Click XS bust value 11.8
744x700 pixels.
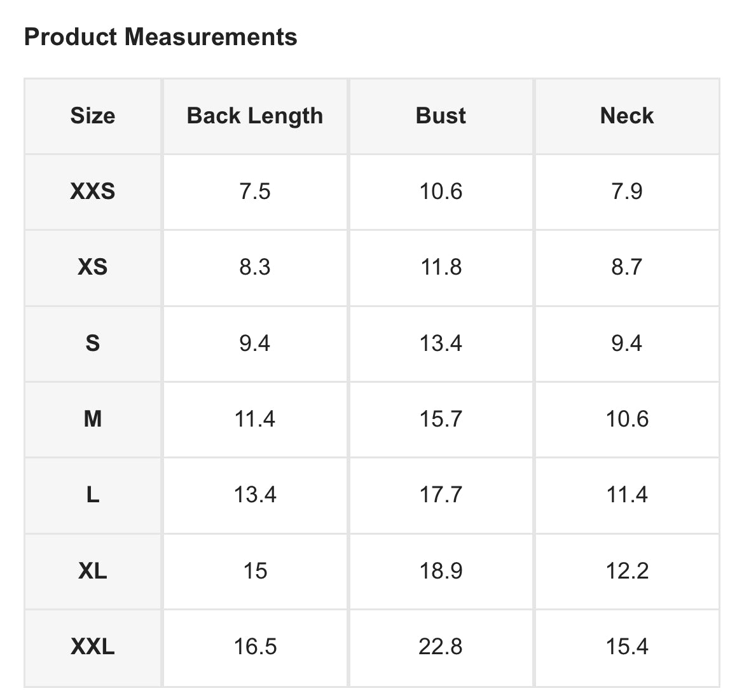pyautogui.click(x=441, y=267)
